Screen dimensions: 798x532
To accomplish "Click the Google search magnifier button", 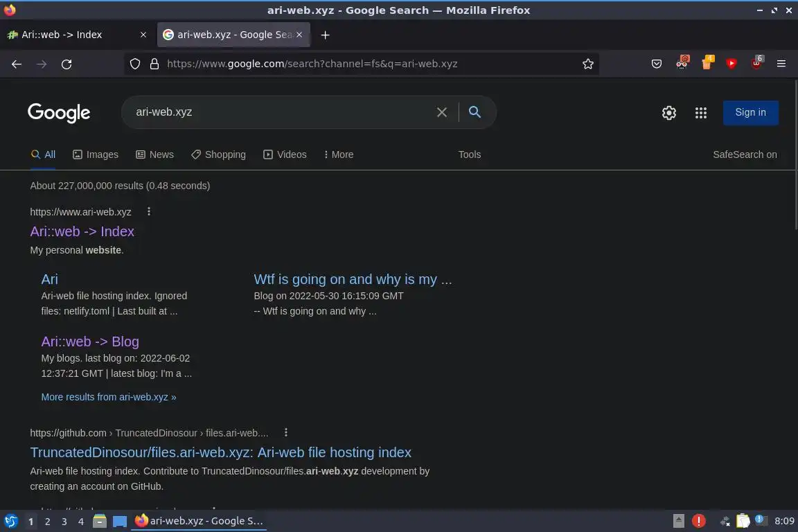I will point(475,112).
